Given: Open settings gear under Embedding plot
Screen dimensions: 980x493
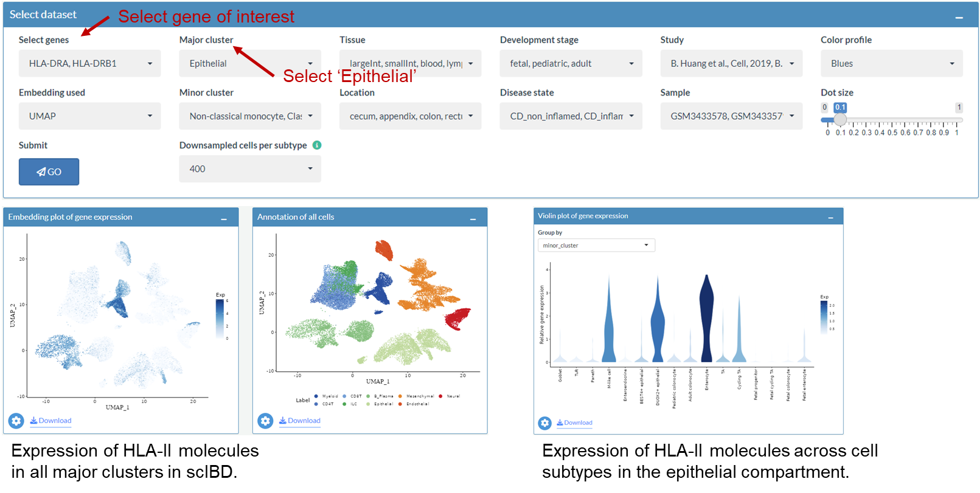Looking at the screenshot, I should (x=16, y=421).
